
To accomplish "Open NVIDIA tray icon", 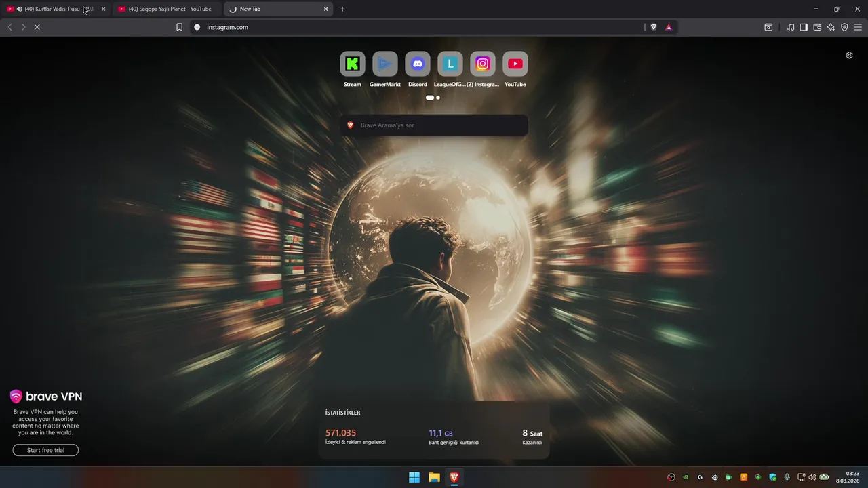I will 686,477.
